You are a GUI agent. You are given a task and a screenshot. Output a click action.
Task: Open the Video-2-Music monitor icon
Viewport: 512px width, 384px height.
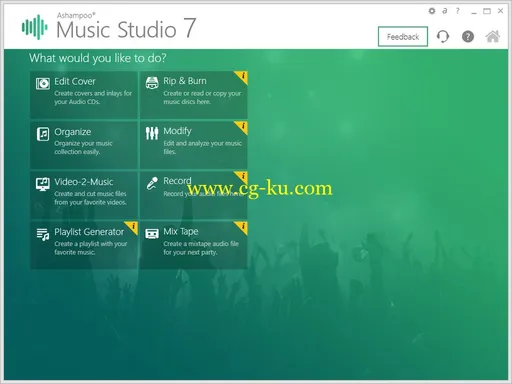click(x=43, y=184)
